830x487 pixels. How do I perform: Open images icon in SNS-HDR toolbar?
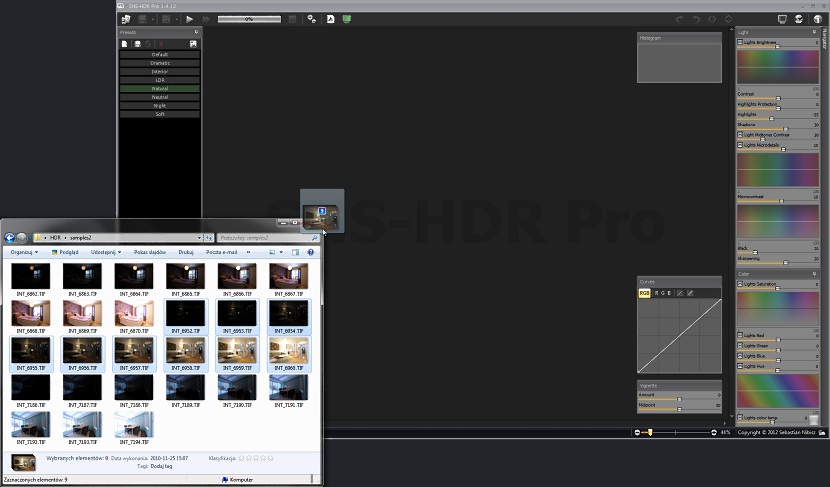[x=126, y=19]
